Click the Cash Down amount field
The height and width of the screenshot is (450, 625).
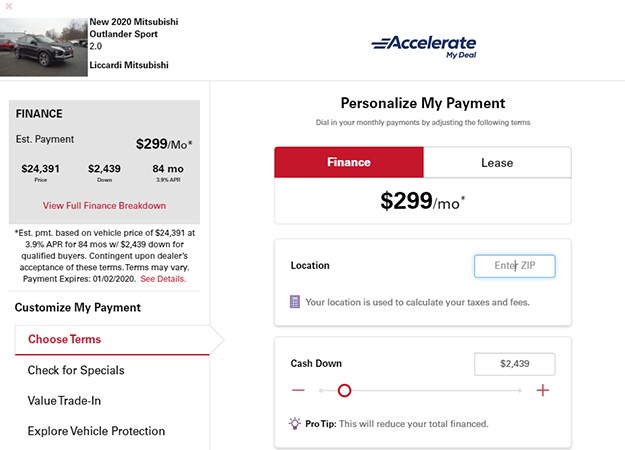coord(515,364)
